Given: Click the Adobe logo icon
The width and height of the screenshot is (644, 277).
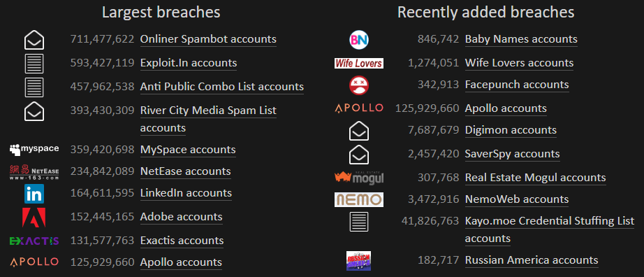Looking at the screenshot, I should click(34, 218).
